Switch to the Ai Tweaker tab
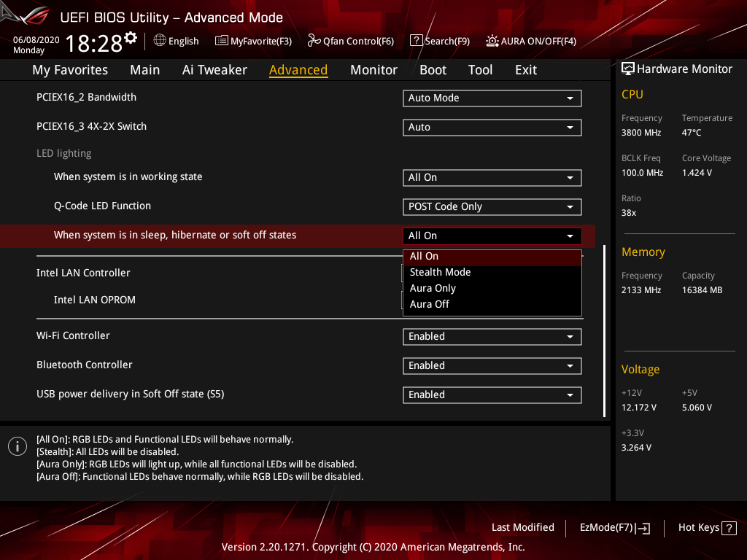 coord(214,70)
